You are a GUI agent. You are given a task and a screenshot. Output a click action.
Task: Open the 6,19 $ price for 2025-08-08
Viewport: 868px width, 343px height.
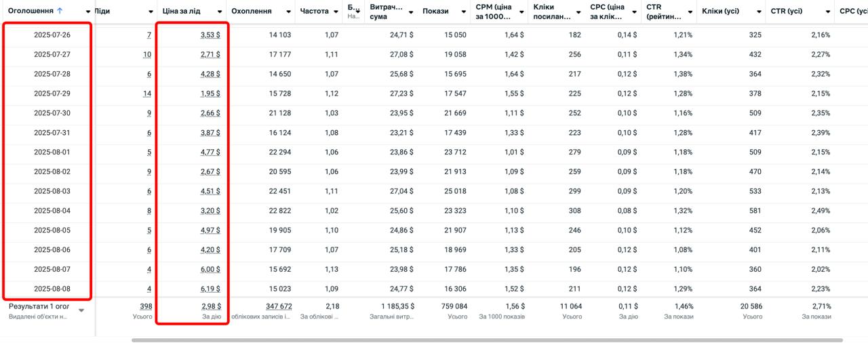pos(210,289)
